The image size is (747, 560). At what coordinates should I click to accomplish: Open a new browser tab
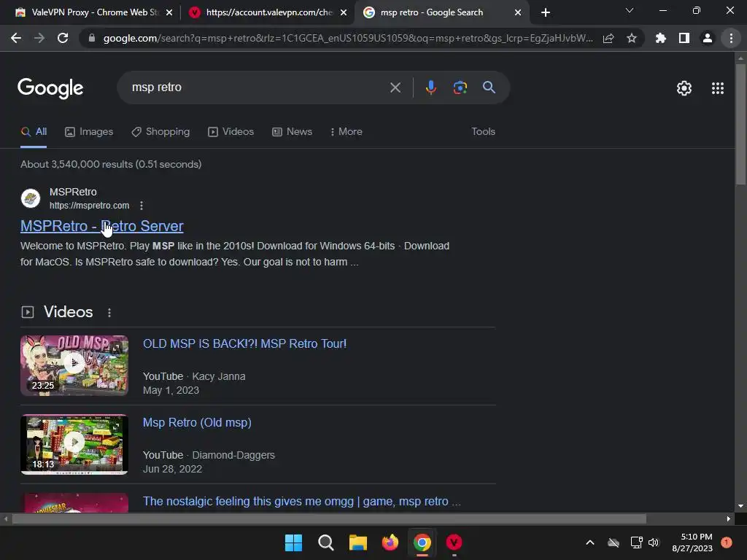click(x=546, y=12)
